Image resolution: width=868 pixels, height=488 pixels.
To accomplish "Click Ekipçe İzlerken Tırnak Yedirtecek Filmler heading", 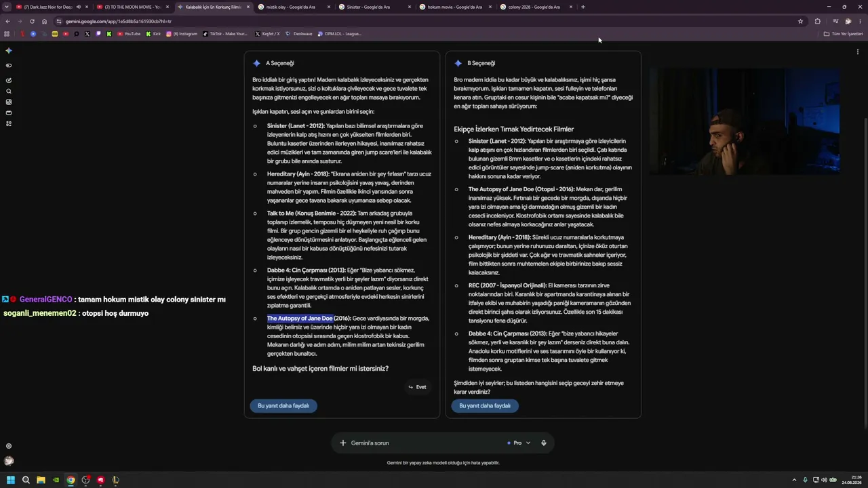I will 514,129.
